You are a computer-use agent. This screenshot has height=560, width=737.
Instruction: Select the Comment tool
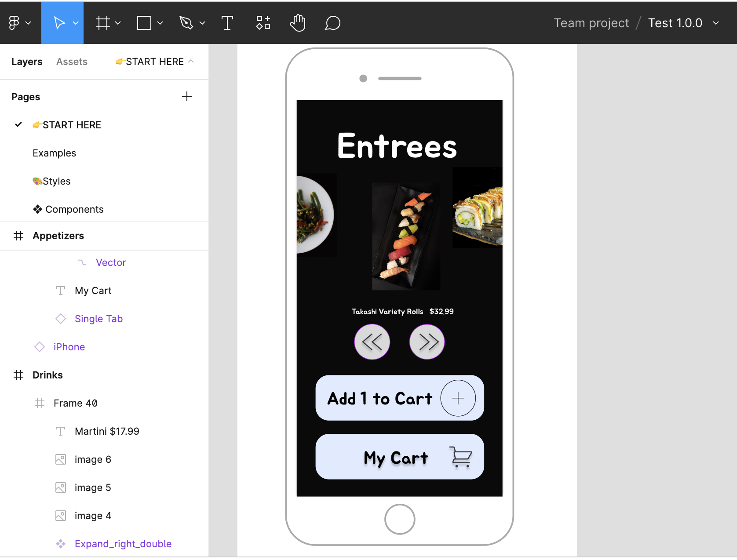click(x=332, y=23)
